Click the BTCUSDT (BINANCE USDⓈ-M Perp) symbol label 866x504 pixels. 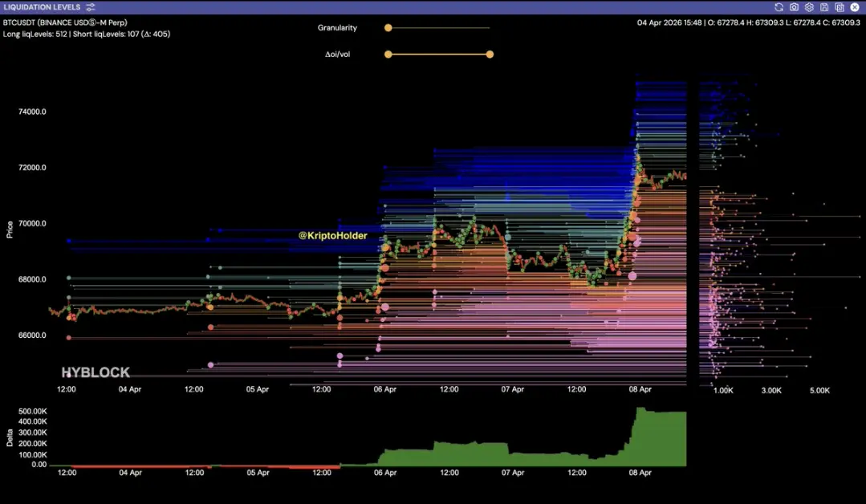65,22
